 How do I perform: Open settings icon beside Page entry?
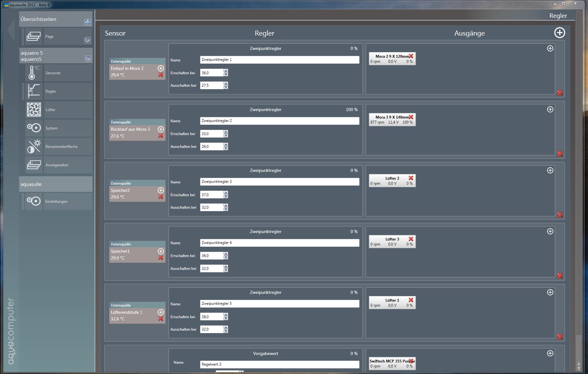coord(87,40)
